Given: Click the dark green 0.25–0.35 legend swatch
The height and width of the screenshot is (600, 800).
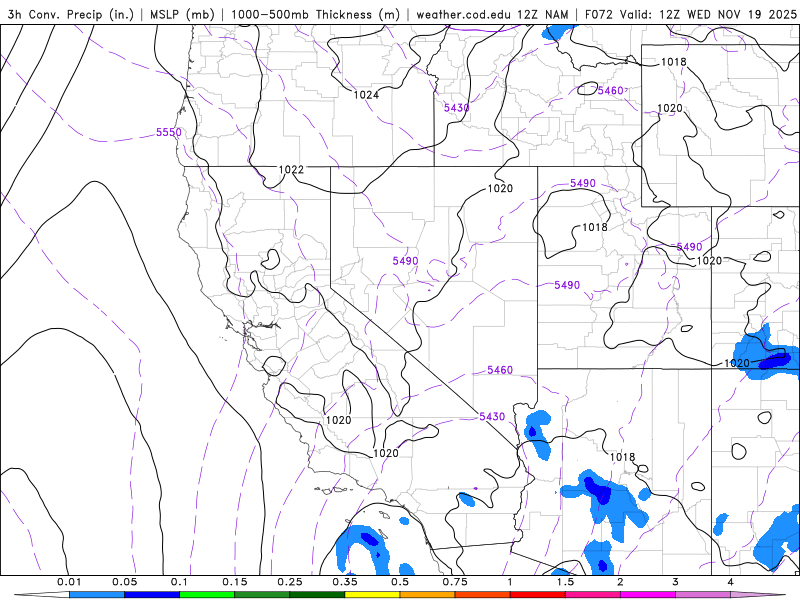Looking at the screenshot, I should [317, 595].
